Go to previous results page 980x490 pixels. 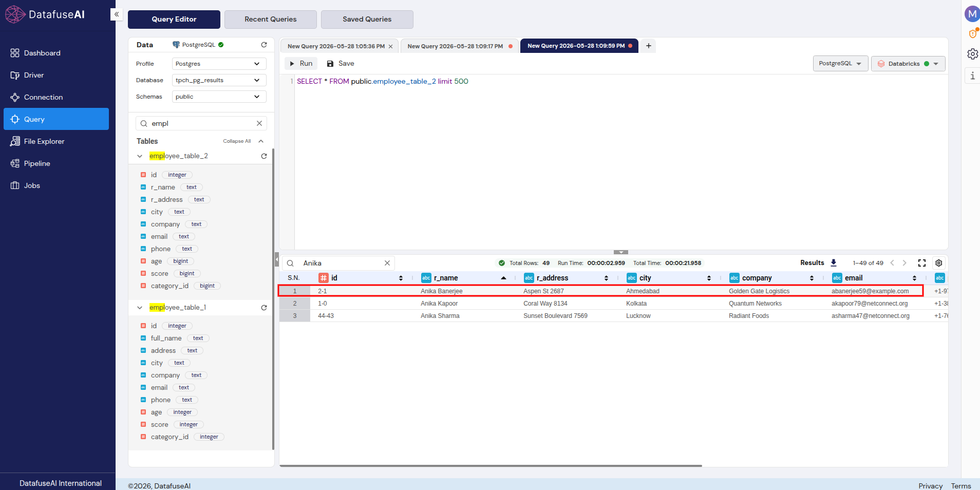click(892, 263)
